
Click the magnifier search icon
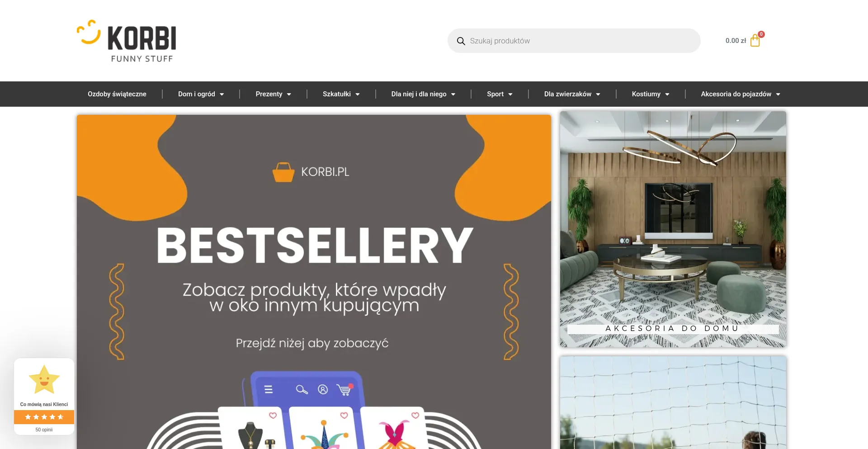pos(461,41)
